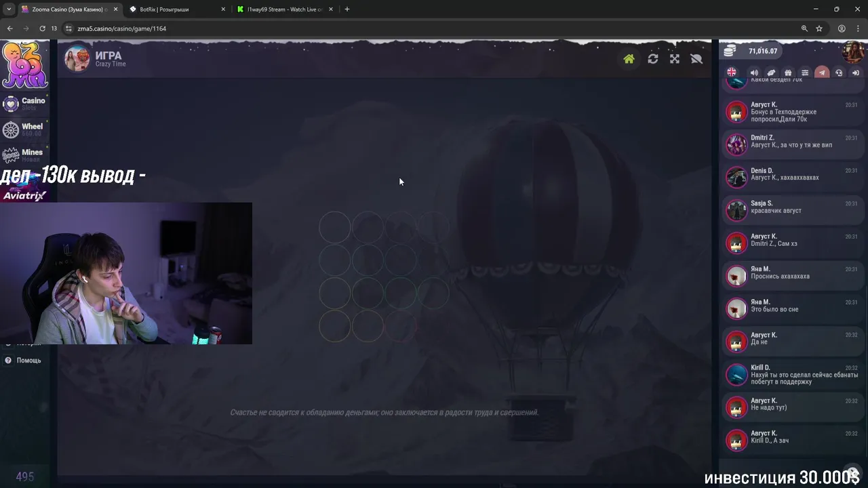Open Denis D. avatar in chat
This screenshot has height=488, width=868.
coord(736,177)
